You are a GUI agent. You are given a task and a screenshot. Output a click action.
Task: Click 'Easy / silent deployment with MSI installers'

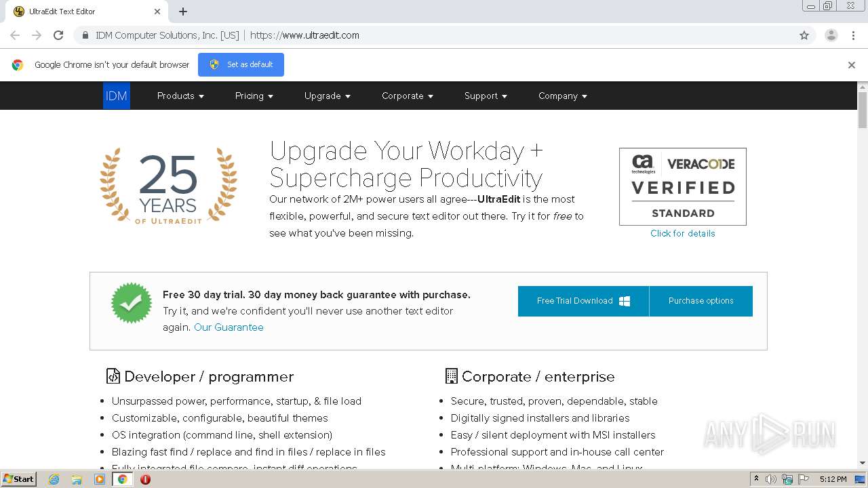click(553, 435)
